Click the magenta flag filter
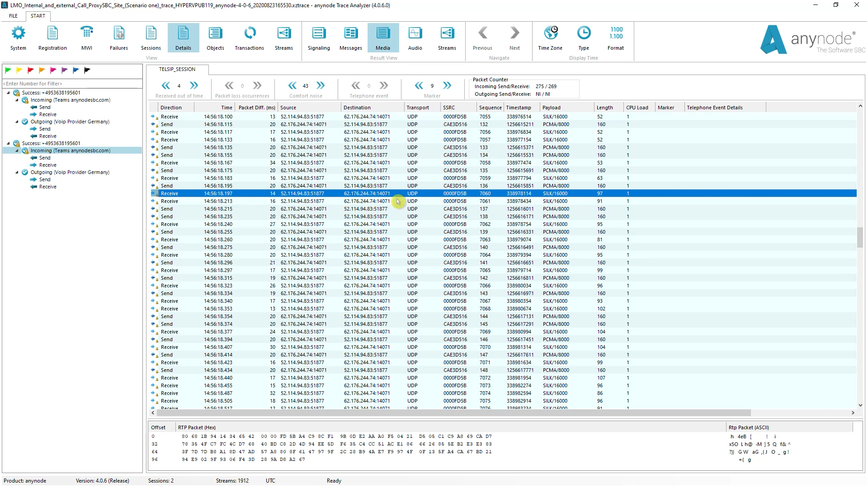 pos(53,70)
